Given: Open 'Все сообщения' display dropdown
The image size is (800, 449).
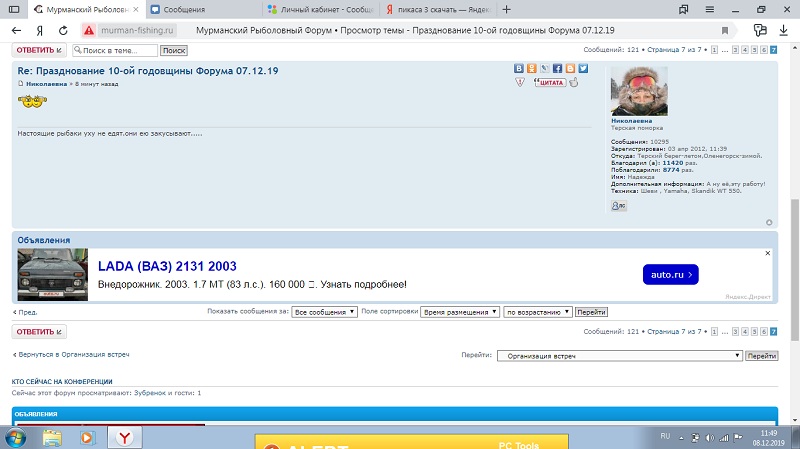Looking at the screenshot, I should pos(325,312).
